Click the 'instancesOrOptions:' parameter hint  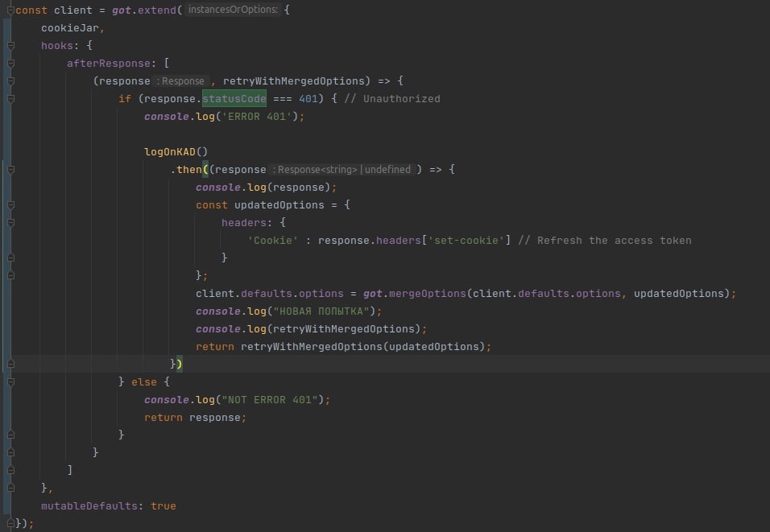click(x=233, y=10)
